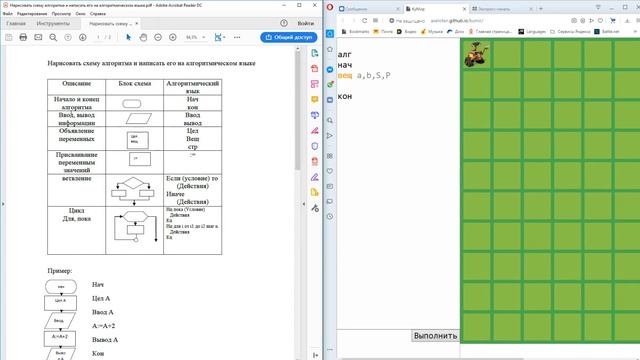The image size is (640, 360).
Task: Open the Languages bookmark on bookmarks bar
Action: 532,31
